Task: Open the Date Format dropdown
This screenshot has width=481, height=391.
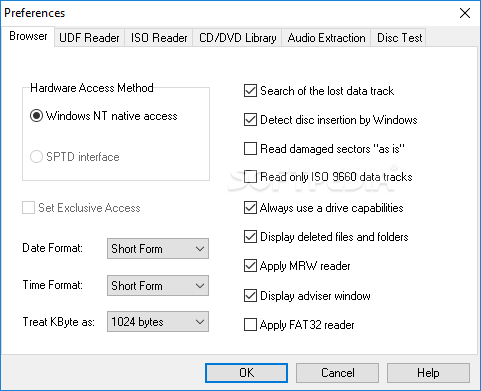Action: [x=158, y=249]
